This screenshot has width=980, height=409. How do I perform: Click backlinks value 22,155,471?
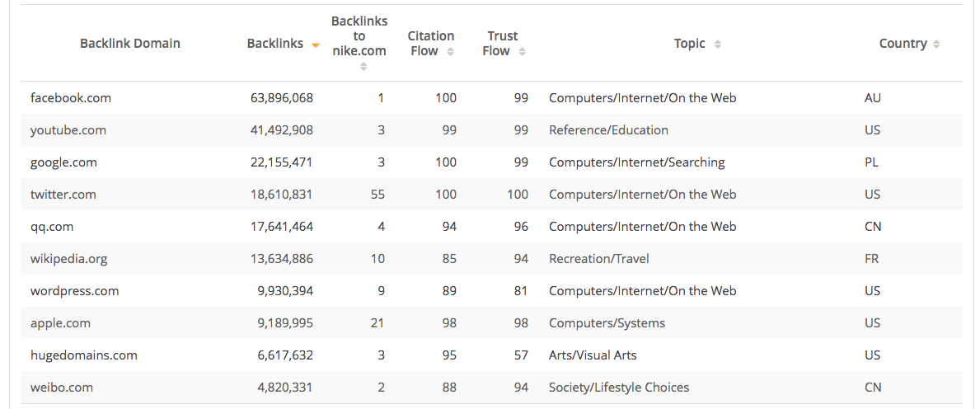(281, 162)
